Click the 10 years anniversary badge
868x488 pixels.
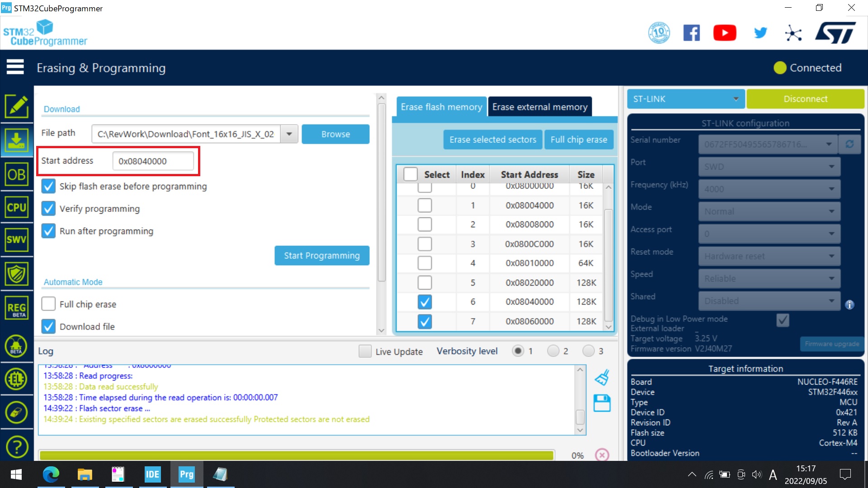pos(659,33)
